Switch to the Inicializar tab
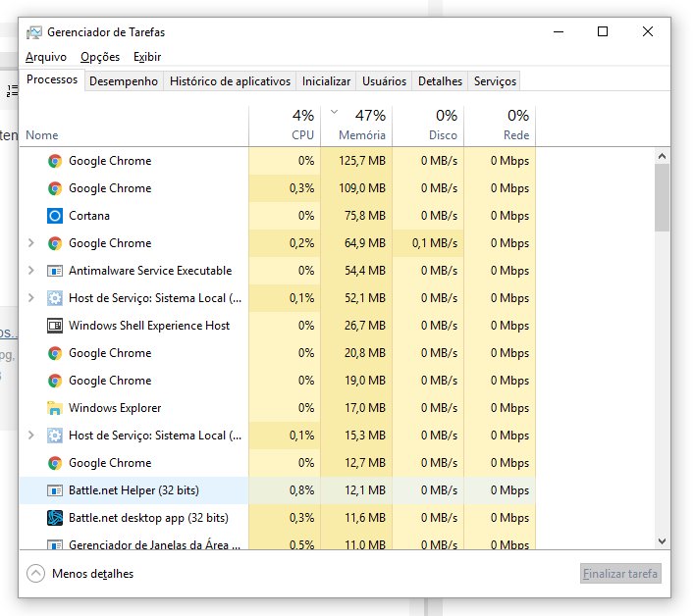This screenshot has width=694, height=616. tap(326, 81)
